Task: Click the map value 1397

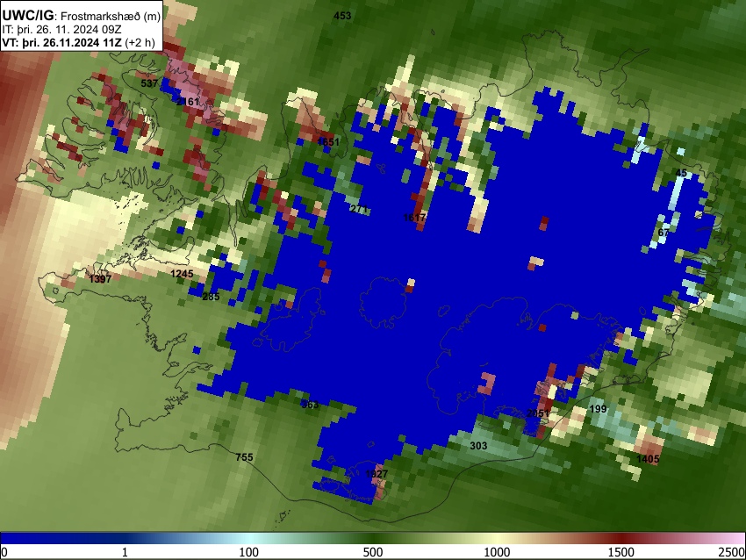Action: click(100, 279)
